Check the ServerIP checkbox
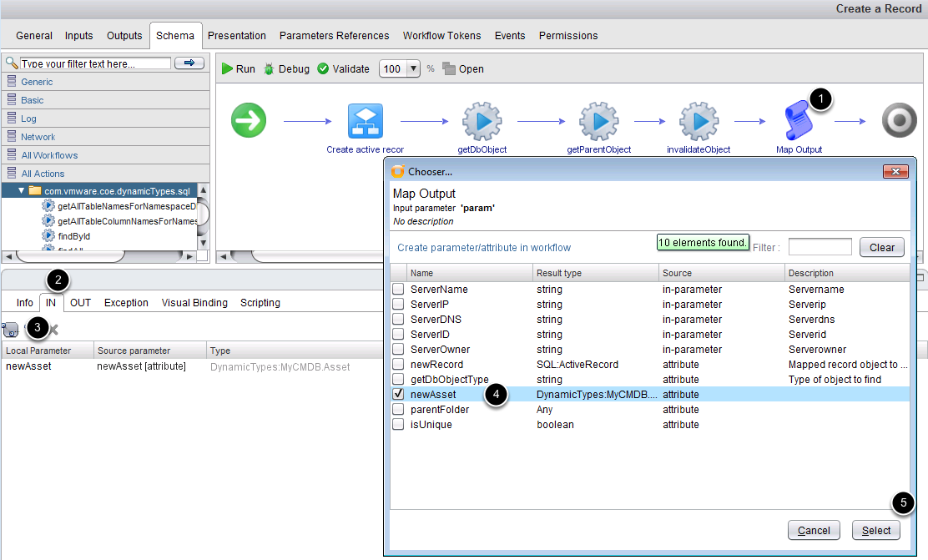Image resolution: width=928 pixels, height=560 pixels. [x=398, y=305]
